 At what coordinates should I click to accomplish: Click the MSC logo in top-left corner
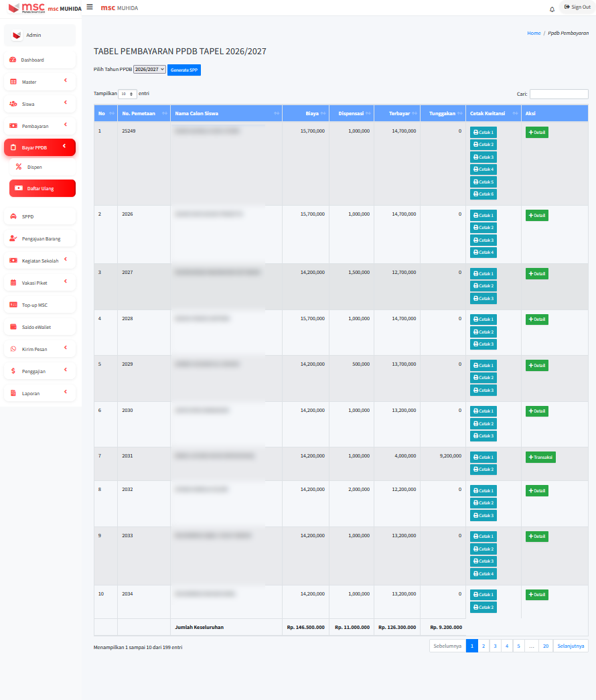point(25,7)
